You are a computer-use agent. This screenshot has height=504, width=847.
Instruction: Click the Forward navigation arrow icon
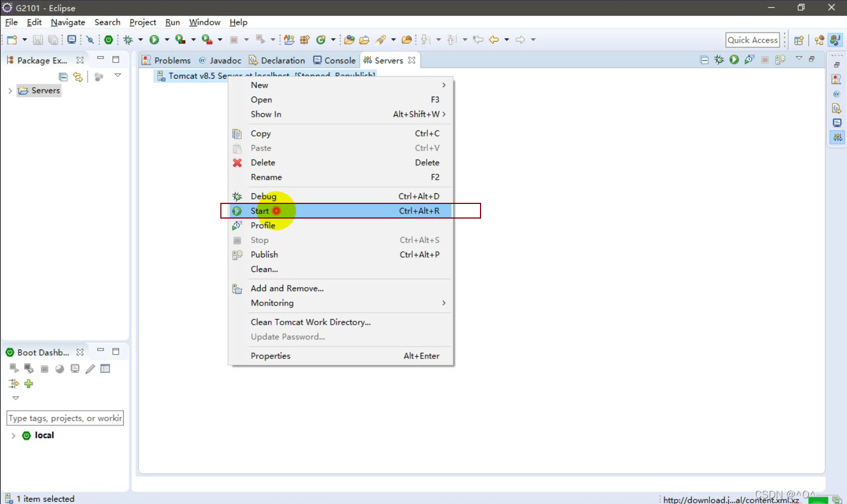click(520, 40)
